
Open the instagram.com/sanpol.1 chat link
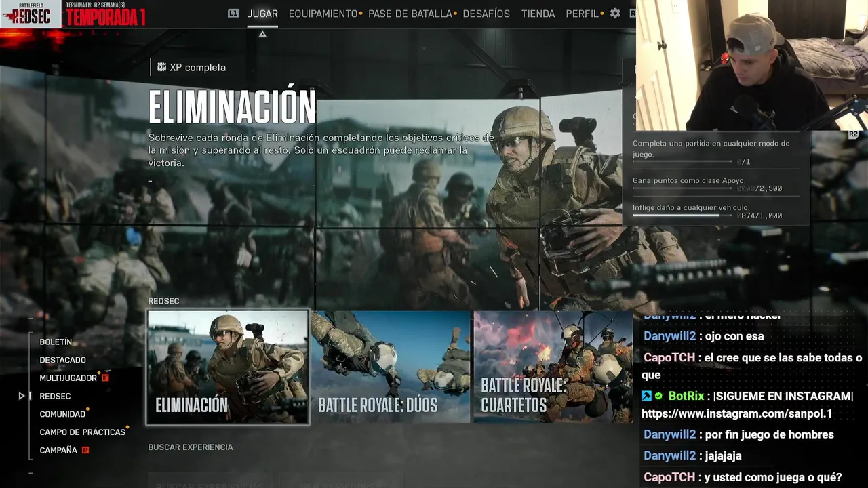point(736,413)
